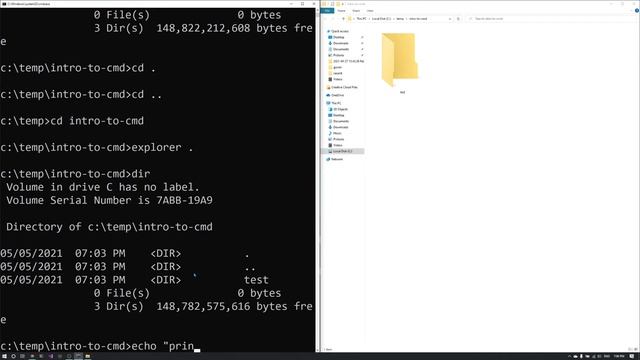Click the taskbar clock

click(619, 356)
